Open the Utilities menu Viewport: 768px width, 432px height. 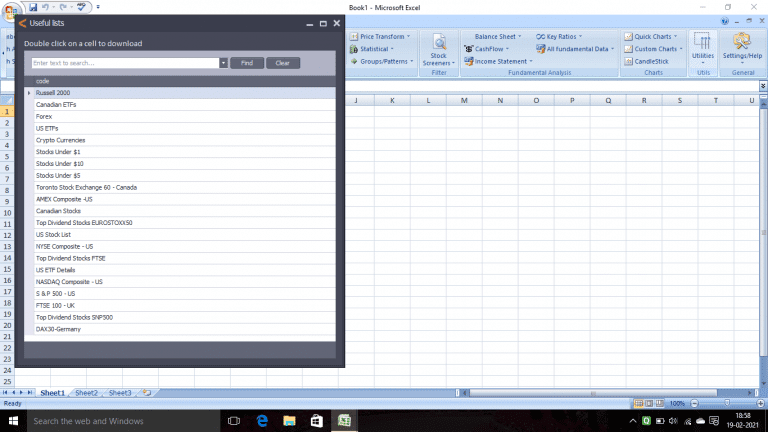(703, 49)
